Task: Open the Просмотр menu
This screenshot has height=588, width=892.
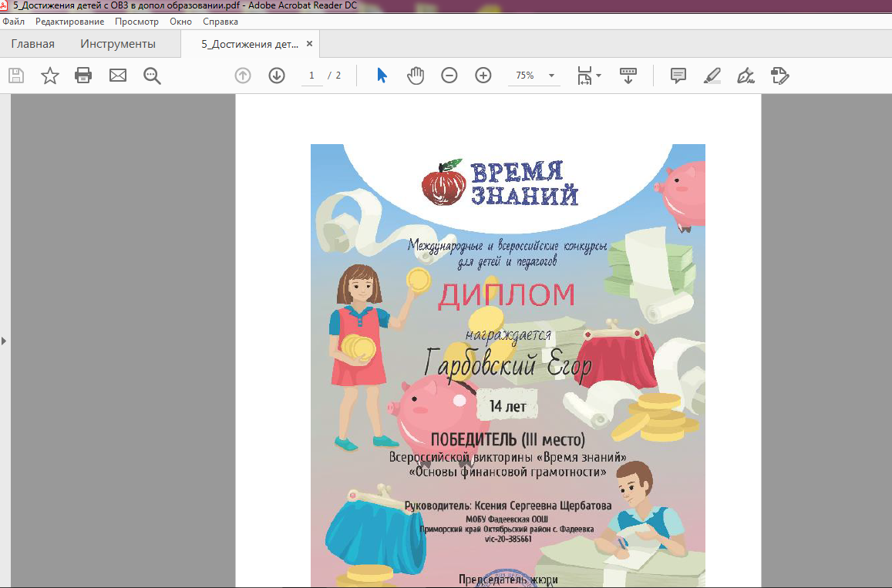Action: tap(136, 22)
